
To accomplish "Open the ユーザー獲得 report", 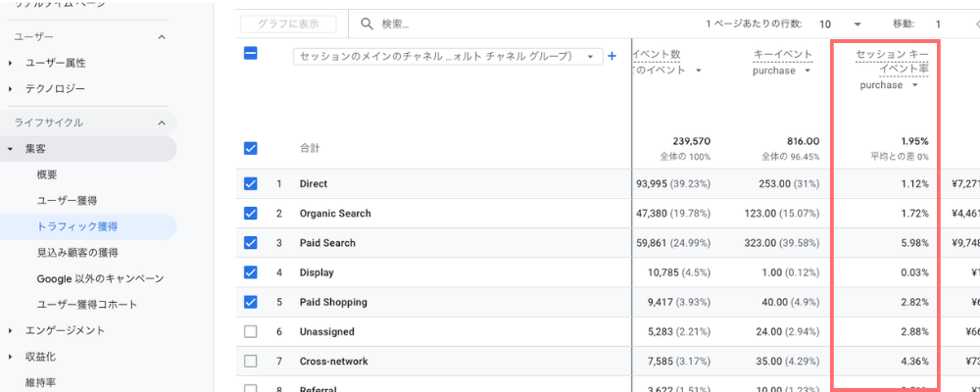I will point(67,201).
